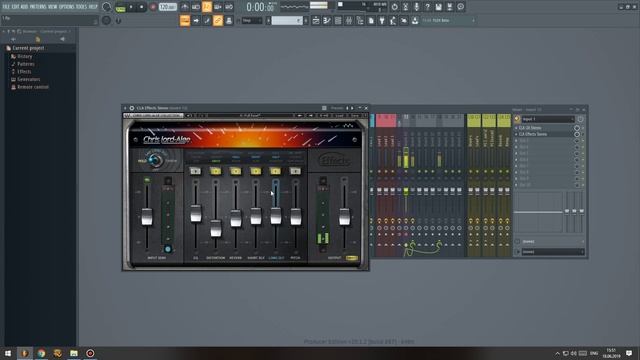Open the Channel rack view icon
This screenshot has height=360, width=640.
(x=338, y=20)
